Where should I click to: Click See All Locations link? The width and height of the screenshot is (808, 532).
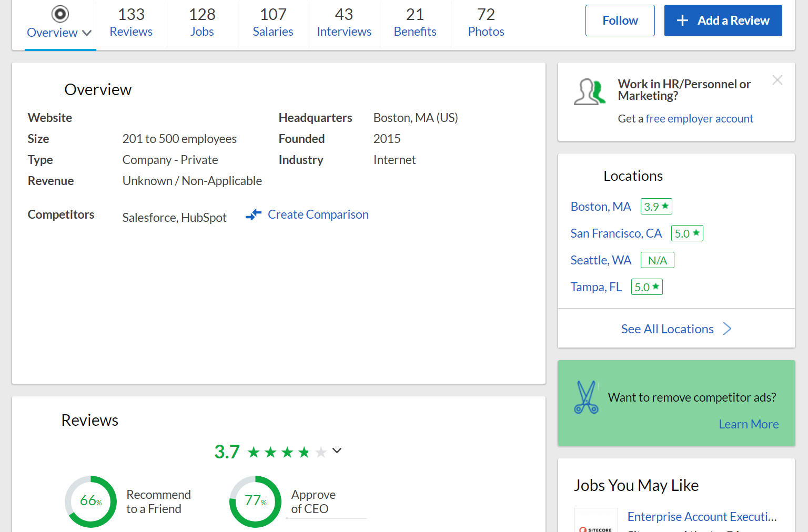tap(668, 329)
